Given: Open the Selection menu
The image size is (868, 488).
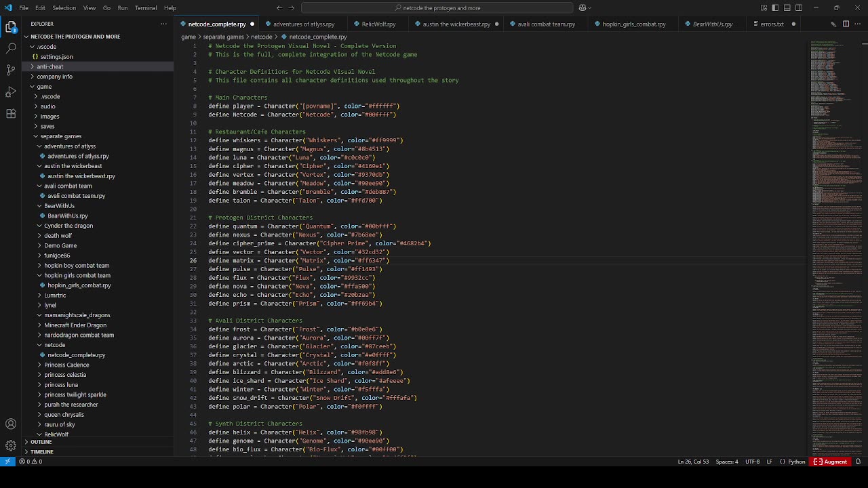Looking at the screenshot, I should coord(64,8).
